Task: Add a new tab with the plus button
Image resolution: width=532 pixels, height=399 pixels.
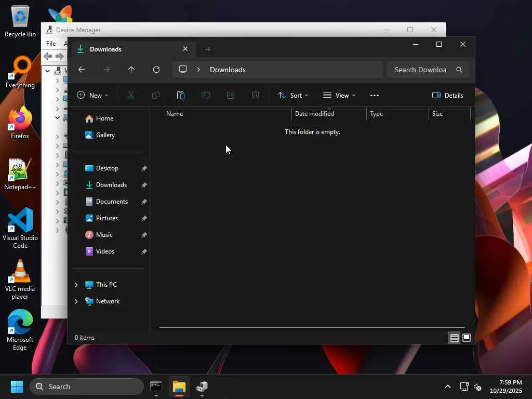Action: pos(208,49)
